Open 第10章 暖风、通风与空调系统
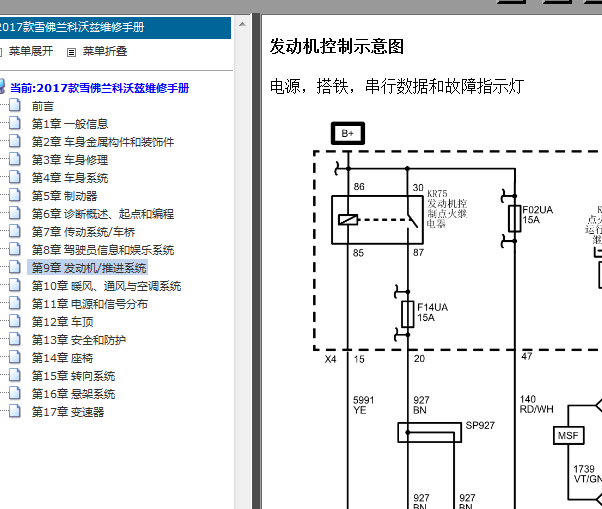 click(106, 286)
